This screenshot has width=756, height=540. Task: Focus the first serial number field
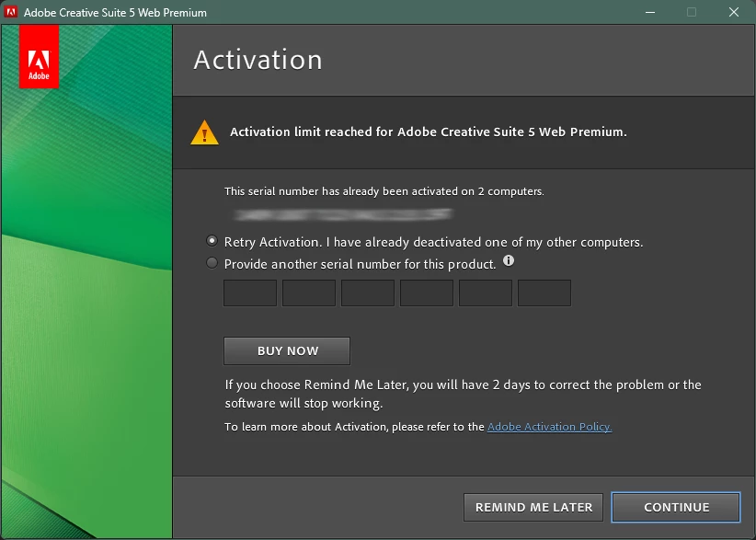coord(250,293)
